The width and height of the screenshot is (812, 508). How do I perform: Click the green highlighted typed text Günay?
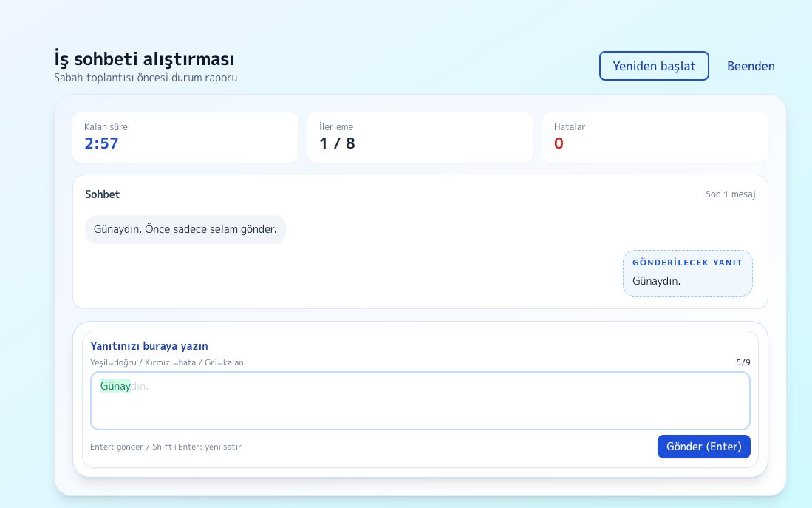[115, 386]
